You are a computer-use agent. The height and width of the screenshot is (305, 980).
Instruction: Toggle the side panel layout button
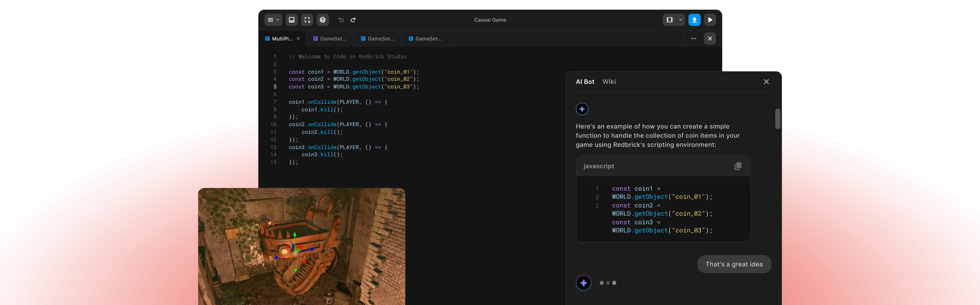669,20
